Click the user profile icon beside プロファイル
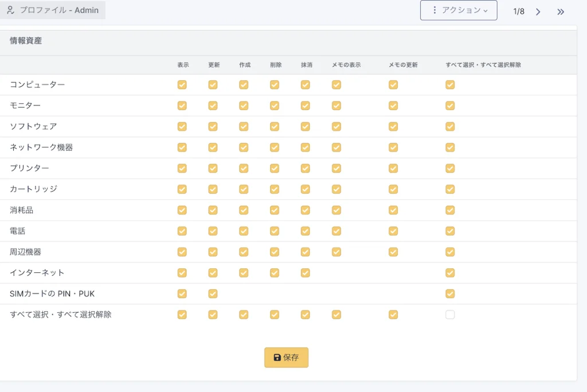The height and width of the screenshot is (392, 587). point(10,10)
